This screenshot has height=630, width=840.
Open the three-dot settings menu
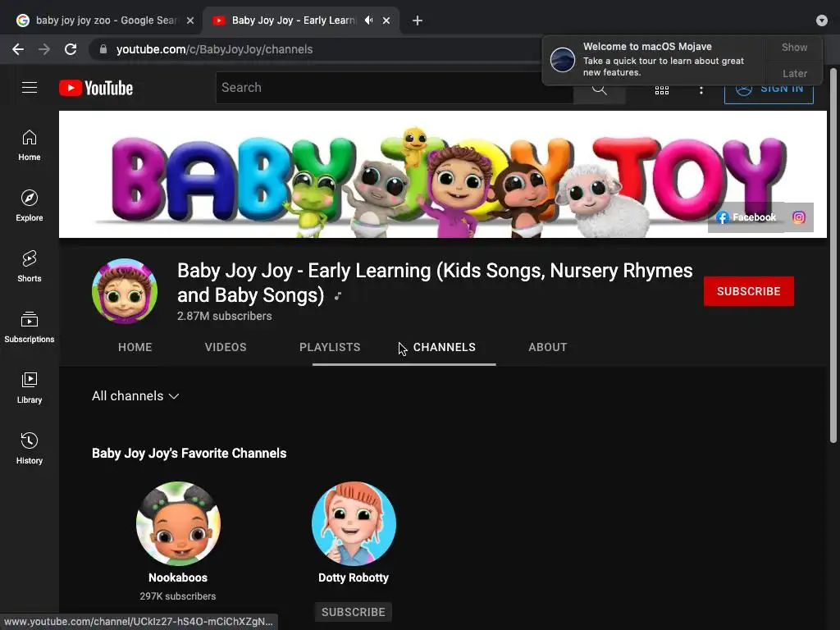coord(701,90)
